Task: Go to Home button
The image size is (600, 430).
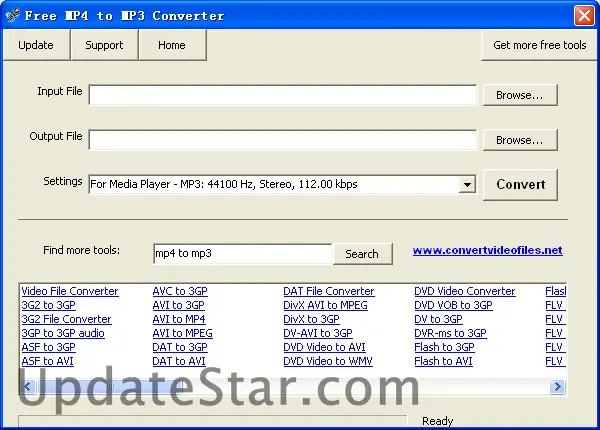Action: (172, 45)
